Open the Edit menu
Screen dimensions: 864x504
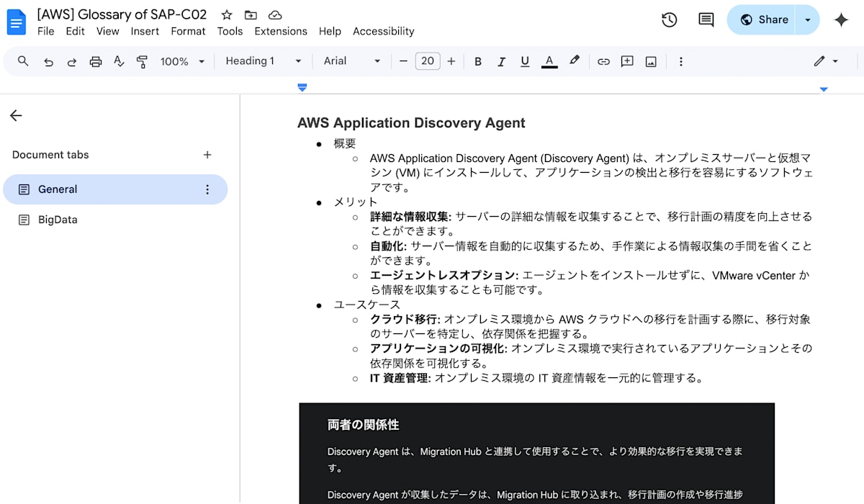pos(75,31)
